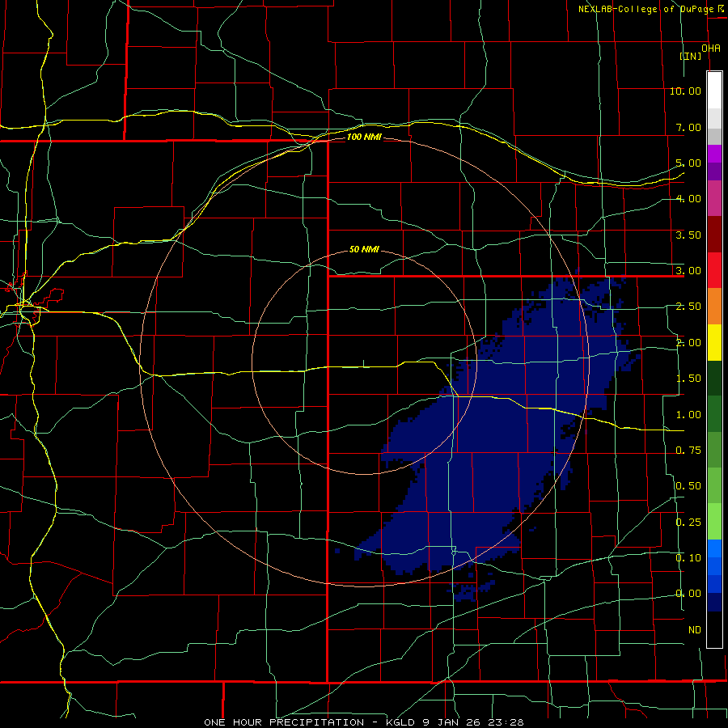Viewport: 728px width, 728px height.
Task: Select the maroon dark red legend swatch
Action: [714, 235]
